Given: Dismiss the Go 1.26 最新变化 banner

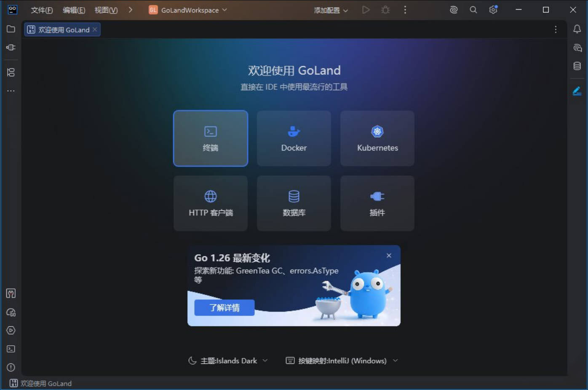Looking at the screenshot, I should [389, 256].
